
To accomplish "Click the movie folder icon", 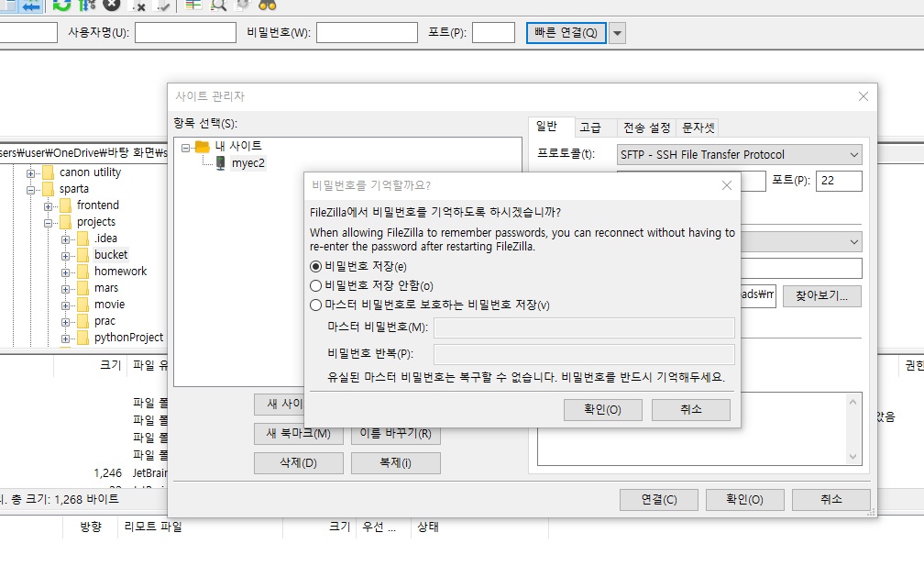I will pyautogui.click(x=83, y=305).
